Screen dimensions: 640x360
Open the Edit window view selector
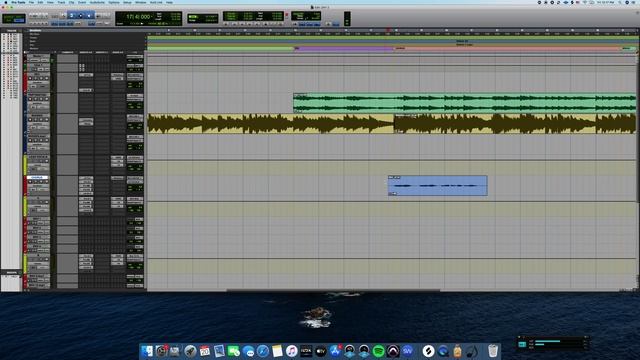point(26,52)
